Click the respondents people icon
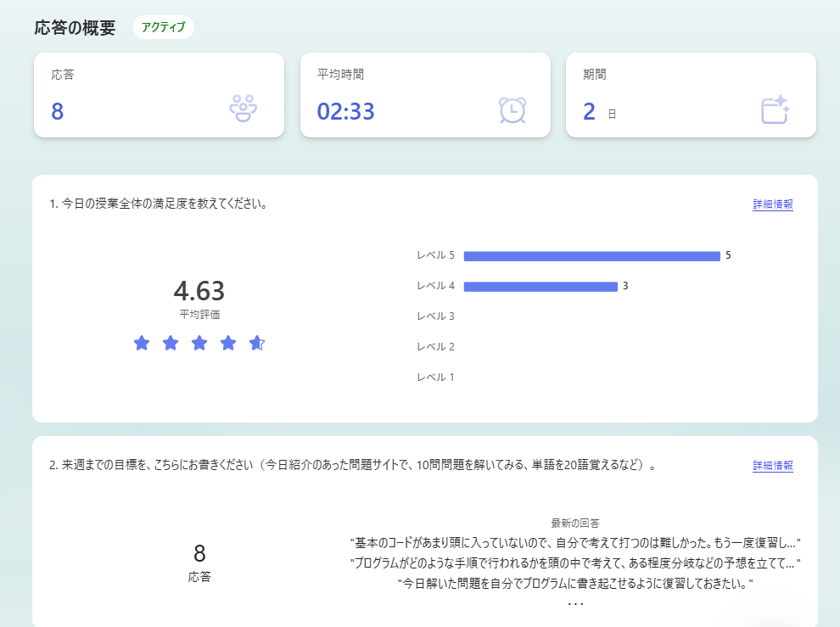840x627 pixels. [x=244, y=109]
